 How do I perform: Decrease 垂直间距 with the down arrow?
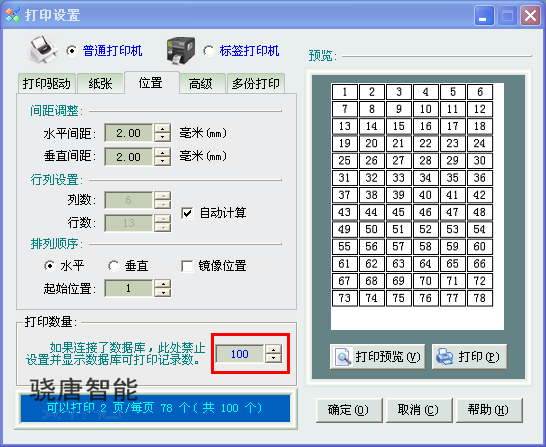point(162,161)
